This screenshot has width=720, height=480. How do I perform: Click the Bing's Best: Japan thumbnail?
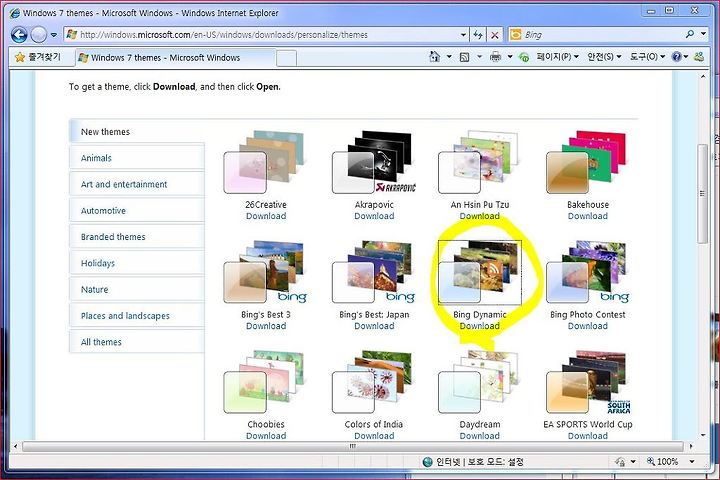point(373,272)
